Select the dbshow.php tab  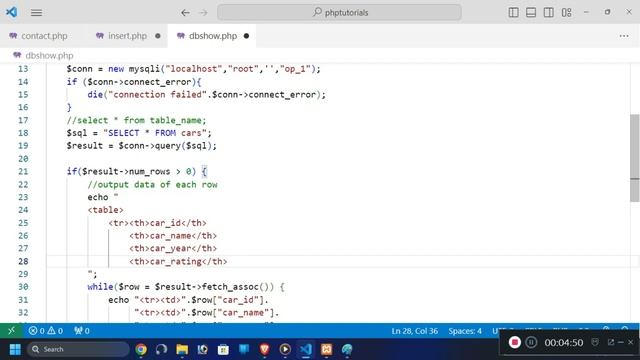click(212, 36)
